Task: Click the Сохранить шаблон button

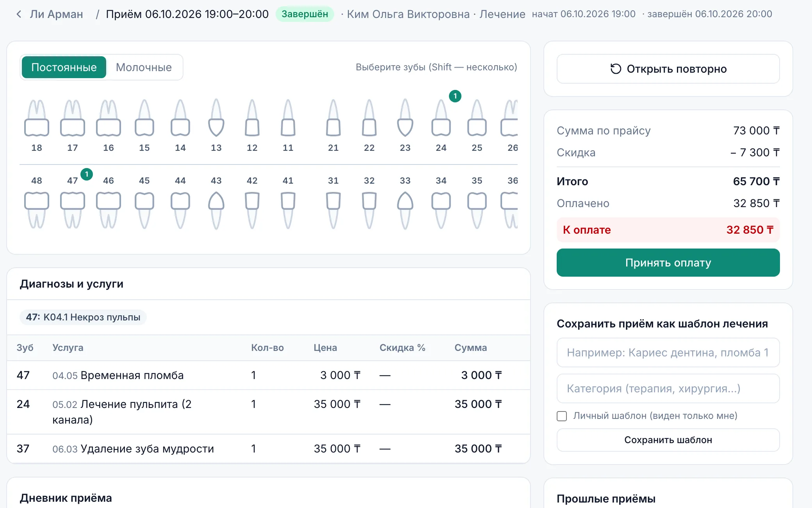Action: pyautogui.click(x=668, y=440)
